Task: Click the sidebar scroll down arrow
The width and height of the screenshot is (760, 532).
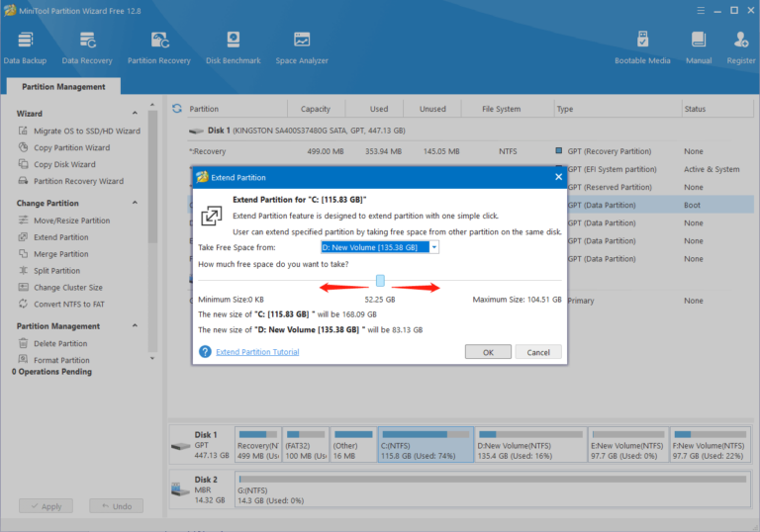Action: click(x=152, y=358)
